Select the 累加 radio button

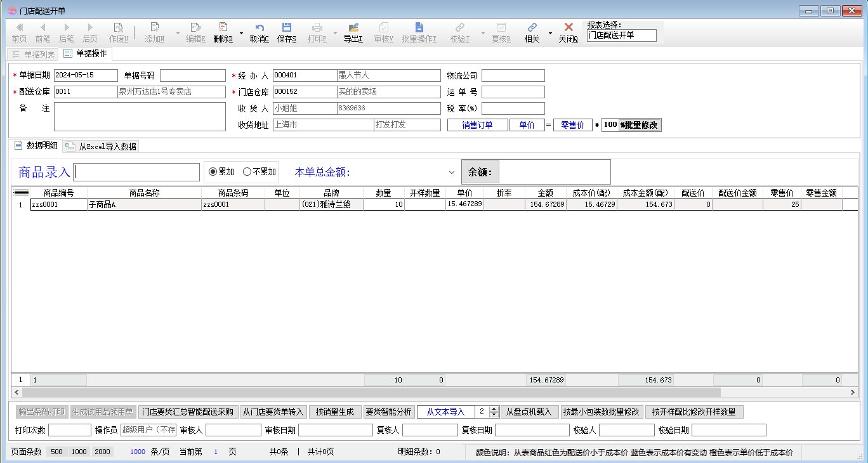tap(221, 171)
